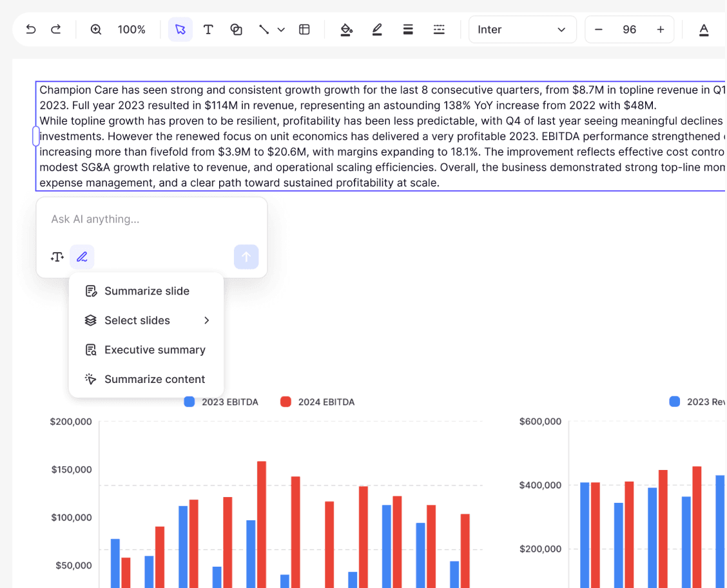727x588 pixels.
Task: Insert a table using the table icon
Action: coord(305,30)
